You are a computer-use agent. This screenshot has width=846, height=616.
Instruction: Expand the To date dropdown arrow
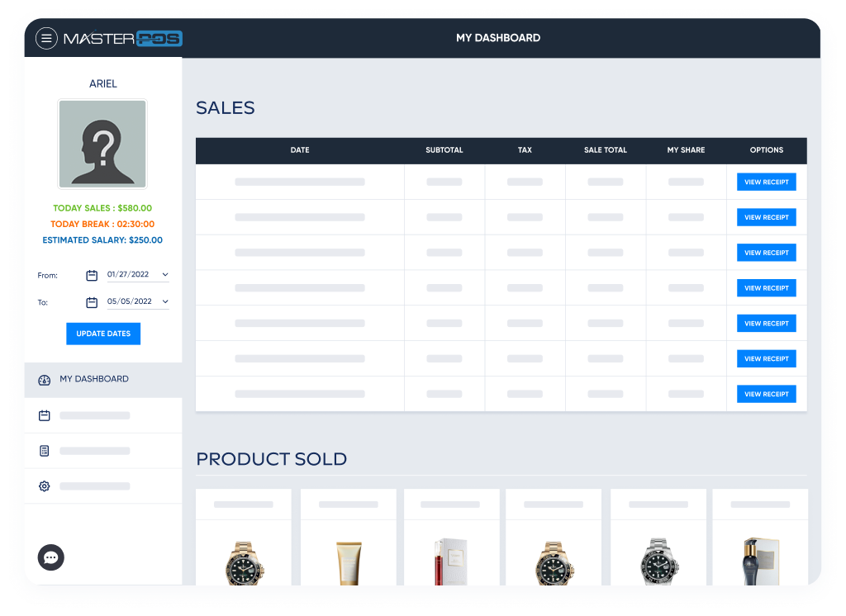click(166, 301)
